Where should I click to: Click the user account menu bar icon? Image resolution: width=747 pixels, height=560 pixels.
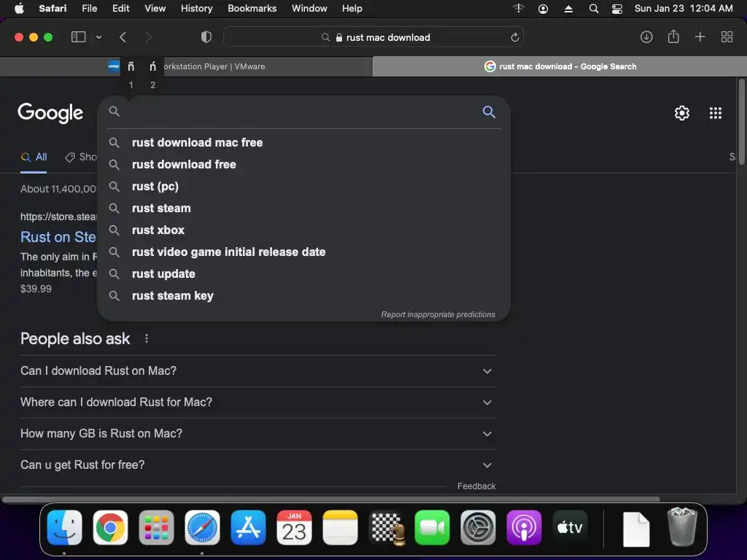click(x=543, y=9)
